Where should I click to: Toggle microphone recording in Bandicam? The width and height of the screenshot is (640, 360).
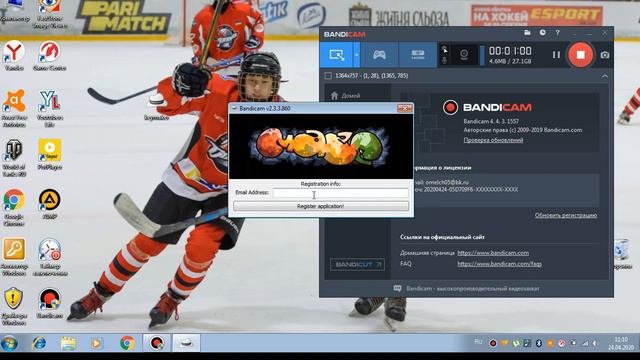coord(444,60)
